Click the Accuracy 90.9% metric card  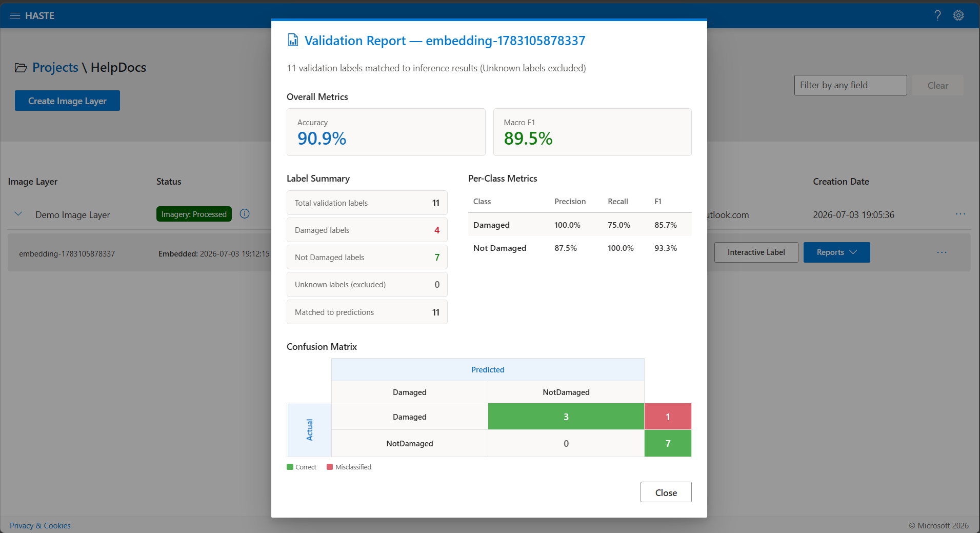click(386, 132)
